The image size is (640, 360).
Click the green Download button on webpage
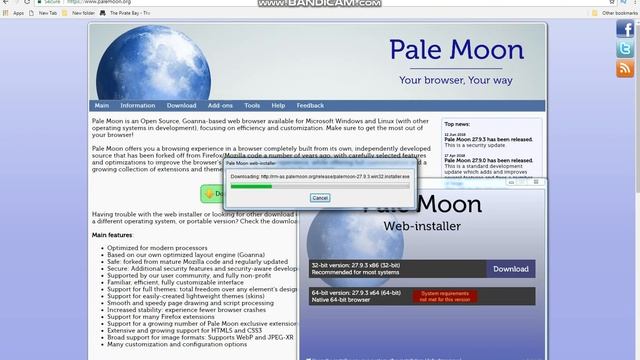pyautogui.click(x=212, y=193)
